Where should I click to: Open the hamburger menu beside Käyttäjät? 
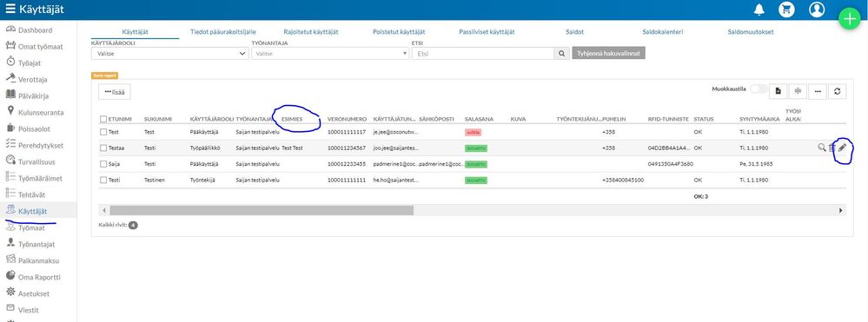click(10, 9)
